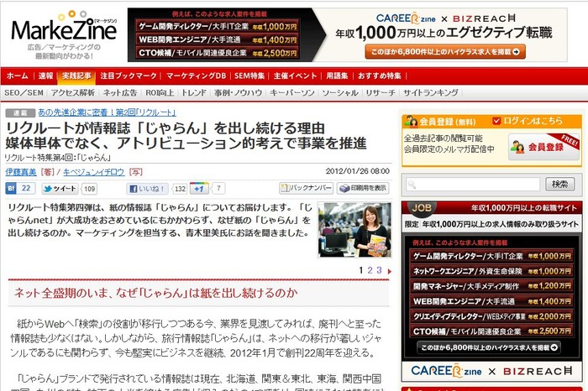This screenshot has height=391, width=588.
Task: Select トレンド submenu category
Action: [x=194, y=92]
